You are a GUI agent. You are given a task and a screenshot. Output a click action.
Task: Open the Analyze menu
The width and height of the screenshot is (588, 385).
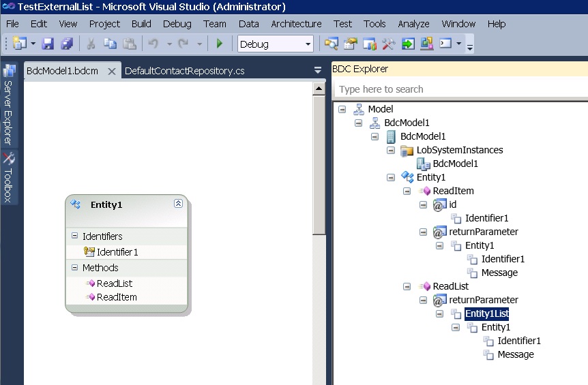pyautogui.click(x=413, y=24)
